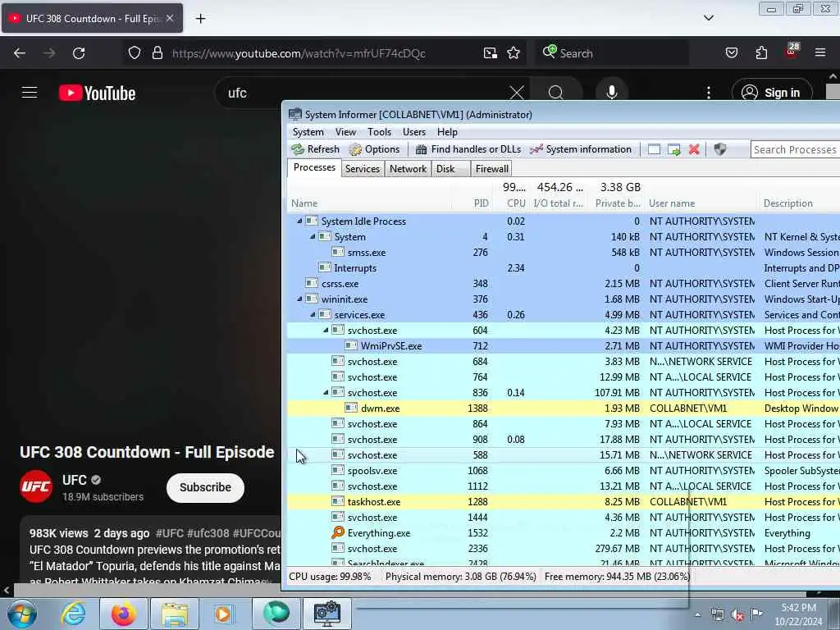The width and height of the screenshot is (840, 630).
Task: Select the smss.exe process row
Action: (x=564, y=253)
